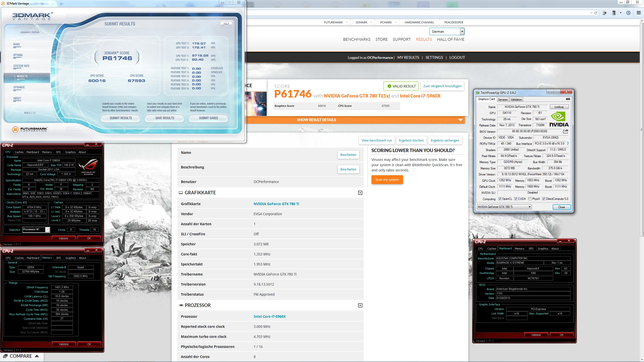
Task: Click the SUBMIT RESULTS button
Action: pos(120,118)
